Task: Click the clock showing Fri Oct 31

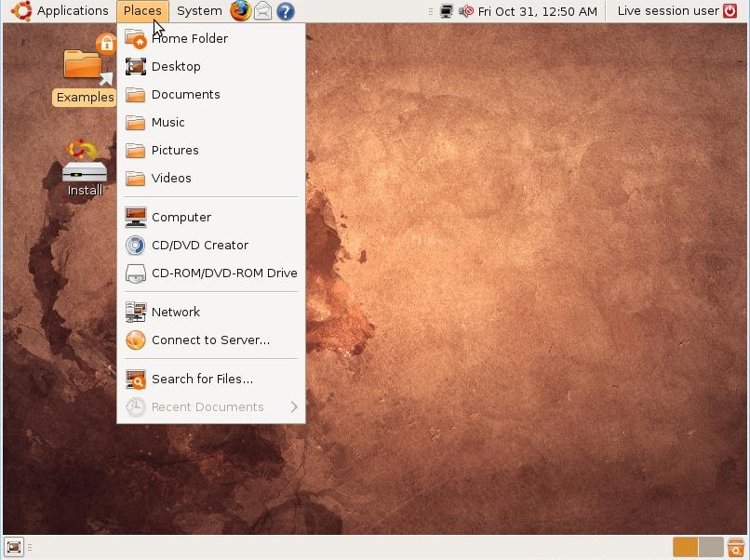Action: pos(537,11)
